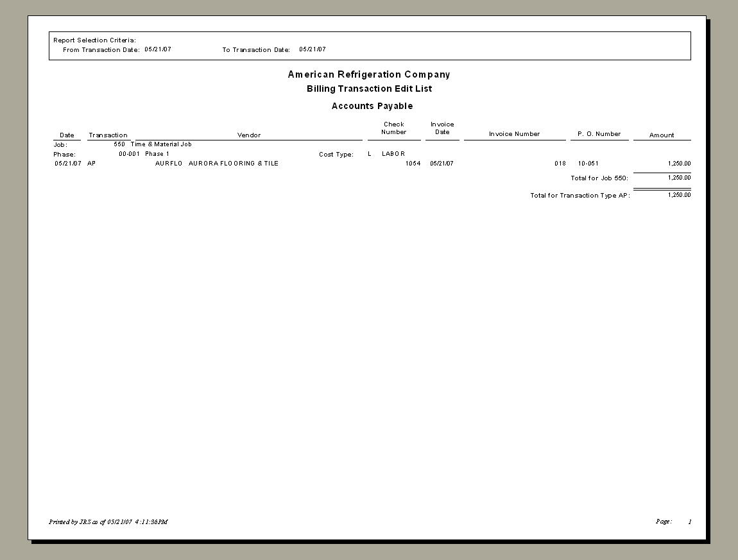This screenshot has height=560, width=738.
Task: Click the 'Invoice Number' column header
Action: coord(515,133)
